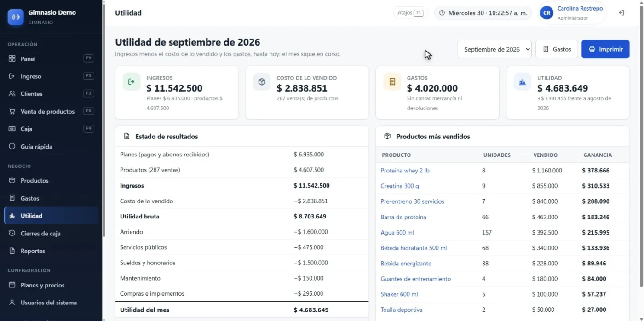Select Reportes in the sidebar
Screen dimensions: 644x321
coord(51,251)
